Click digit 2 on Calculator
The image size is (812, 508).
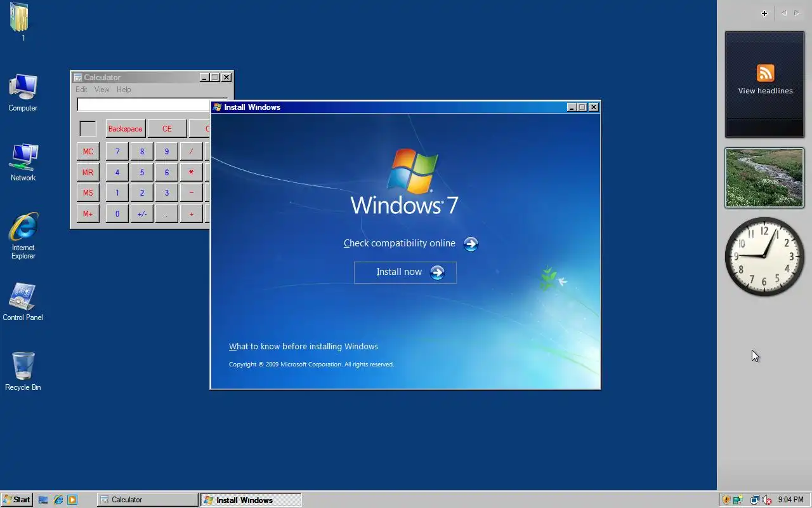[x=141, y=193]
